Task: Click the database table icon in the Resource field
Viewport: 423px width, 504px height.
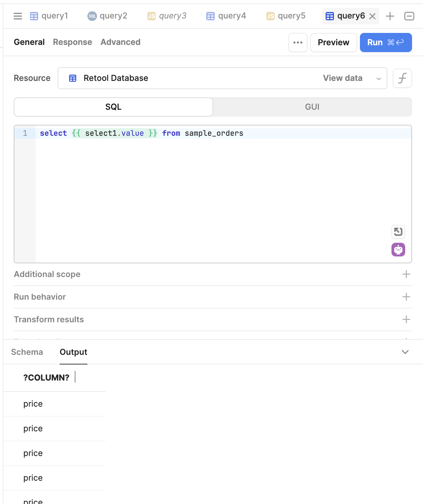Action: [72, 78]
